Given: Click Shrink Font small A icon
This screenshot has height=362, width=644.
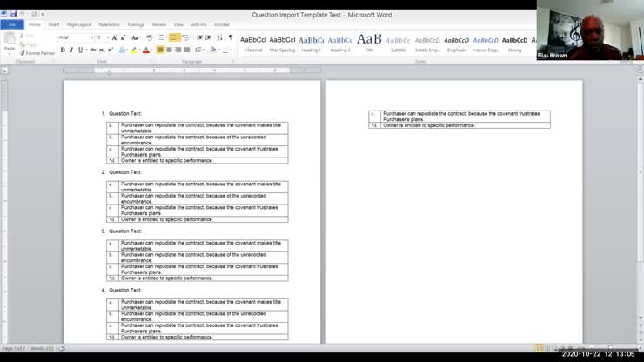Looking at the screenshot, I should click(x=123, y=37).
